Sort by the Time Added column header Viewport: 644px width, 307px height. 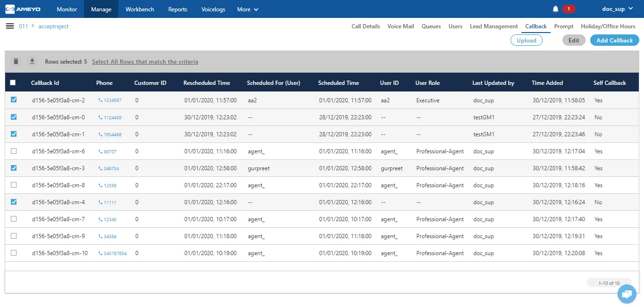tap(547, 83)
